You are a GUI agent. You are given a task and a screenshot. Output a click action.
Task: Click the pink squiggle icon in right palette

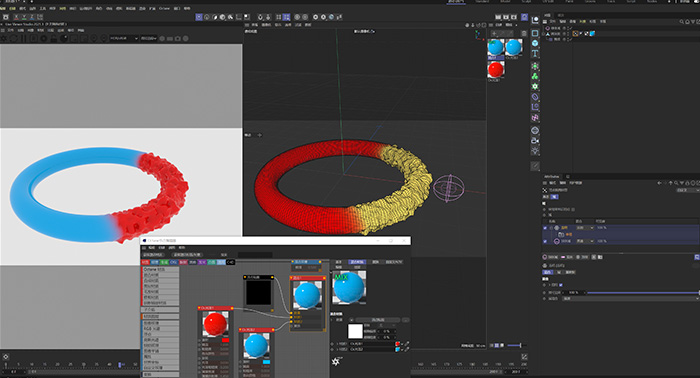(x=535, y=118)
